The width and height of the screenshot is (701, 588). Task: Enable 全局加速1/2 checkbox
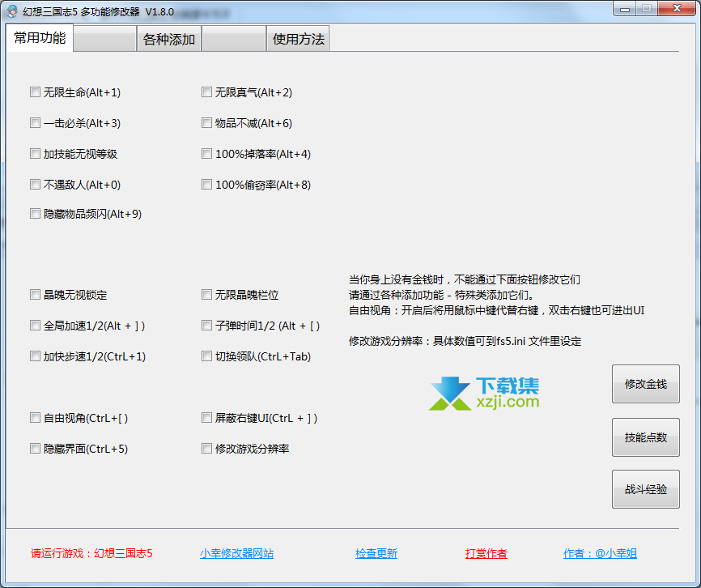point(35,326)
